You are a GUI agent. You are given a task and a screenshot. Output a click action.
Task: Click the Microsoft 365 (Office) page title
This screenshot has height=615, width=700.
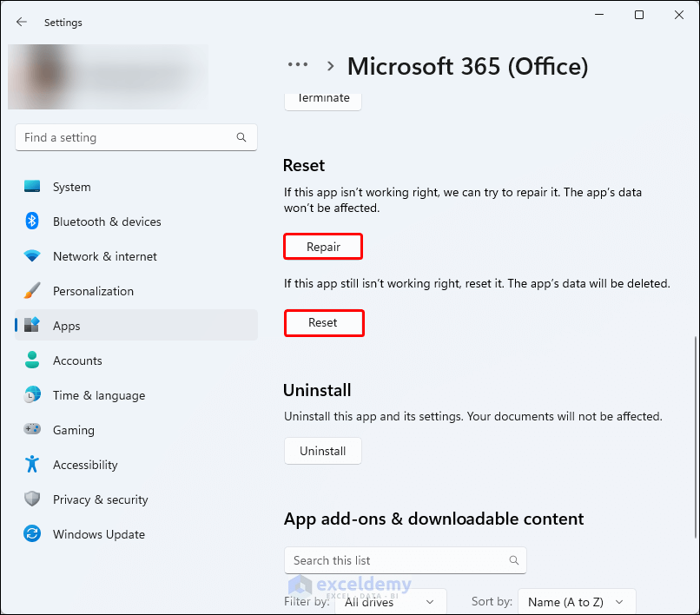pyautogui.click(x=468, y=66)
